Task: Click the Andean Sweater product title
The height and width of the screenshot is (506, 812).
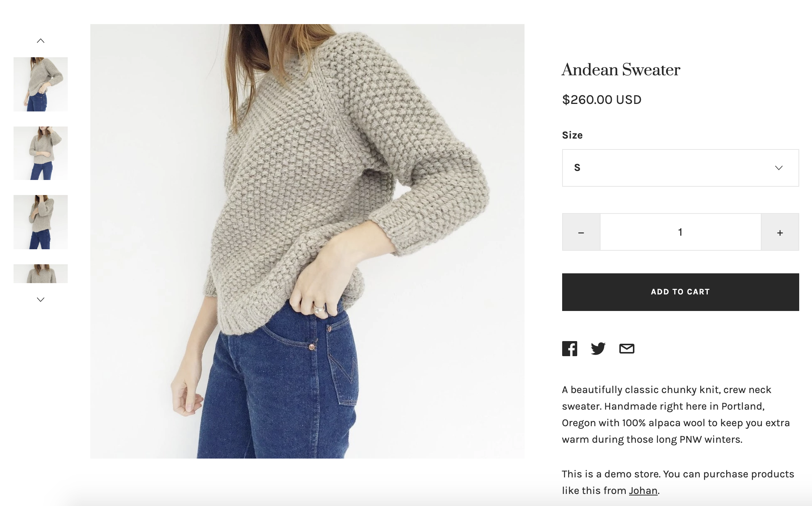Action: point(621,70)
